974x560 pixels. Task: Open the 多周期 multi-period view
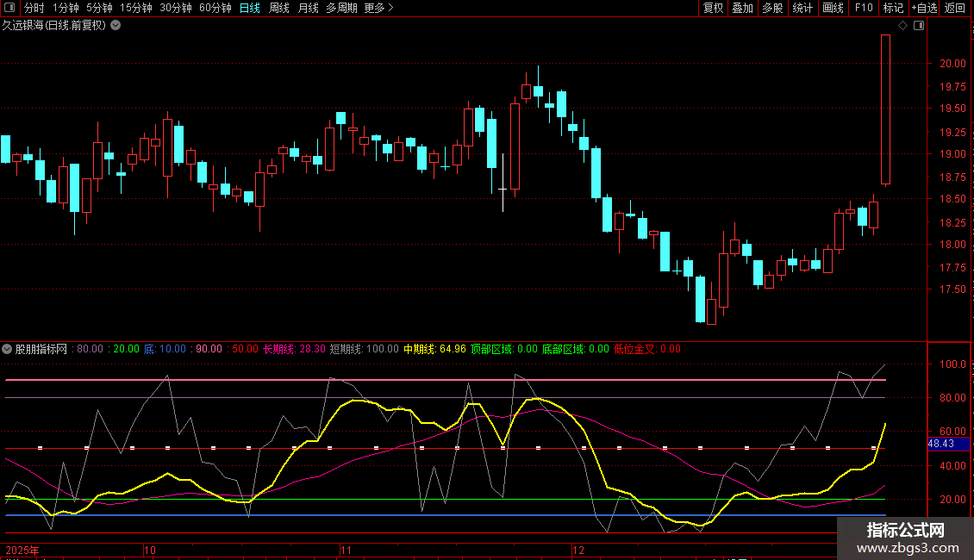[x=342, y=8]
